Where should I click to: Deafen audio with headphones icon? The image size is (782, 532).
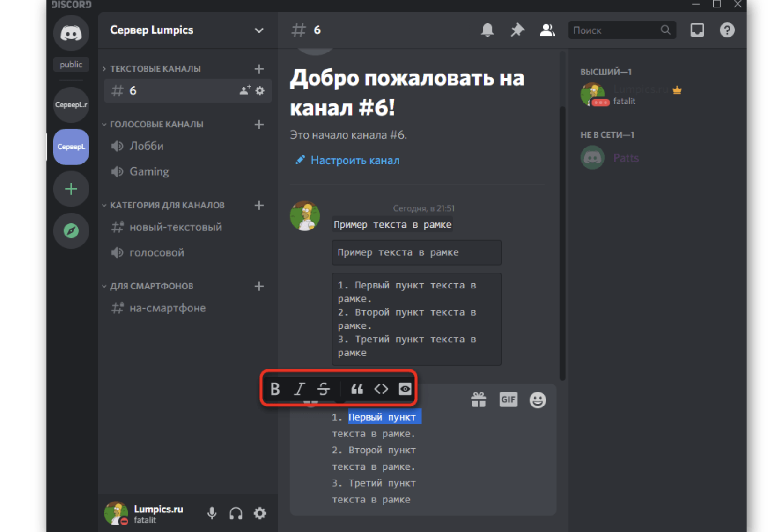point(236,513)
